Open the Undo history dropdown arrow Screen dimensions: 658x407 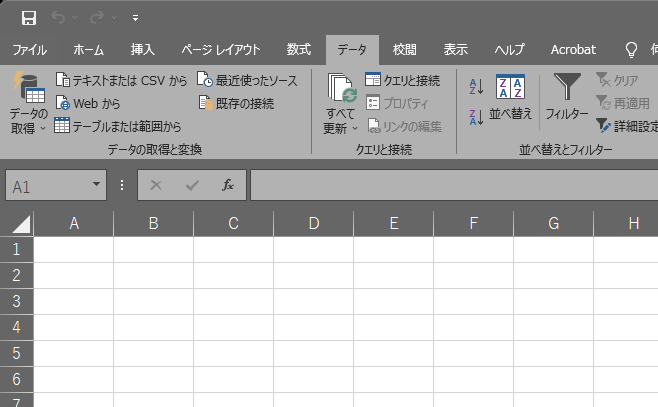click(x=75, y=18)
